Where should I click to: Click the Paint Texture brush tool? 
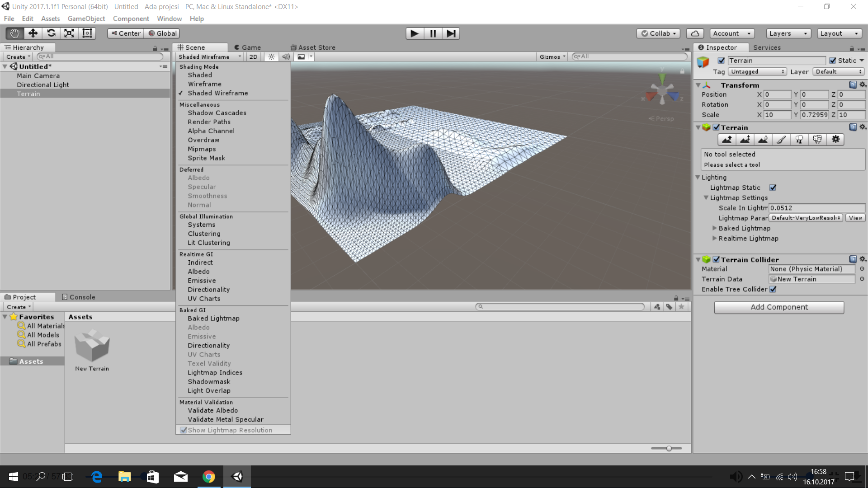tap(781, 140)
